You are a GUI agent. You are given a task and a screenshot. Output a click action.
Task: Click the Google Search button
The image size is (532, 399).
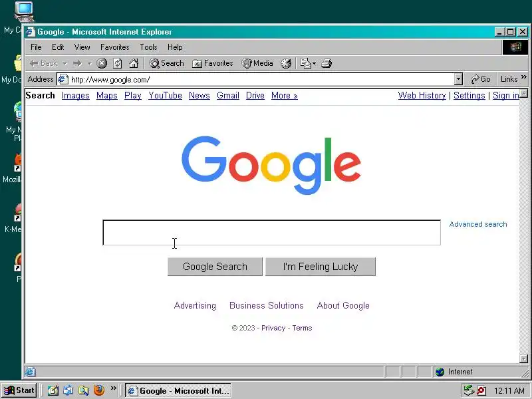pos(215,267)
